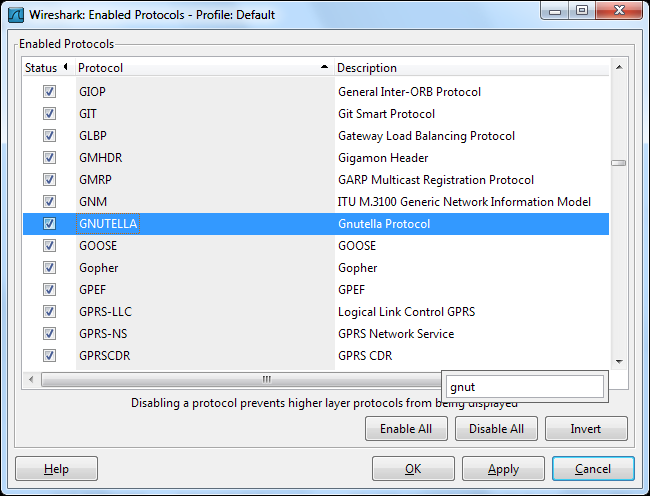Viewport: 650px width, 496px height.
Task: Uncheck the GMRP status checkbox
Action: coord(49,179)
